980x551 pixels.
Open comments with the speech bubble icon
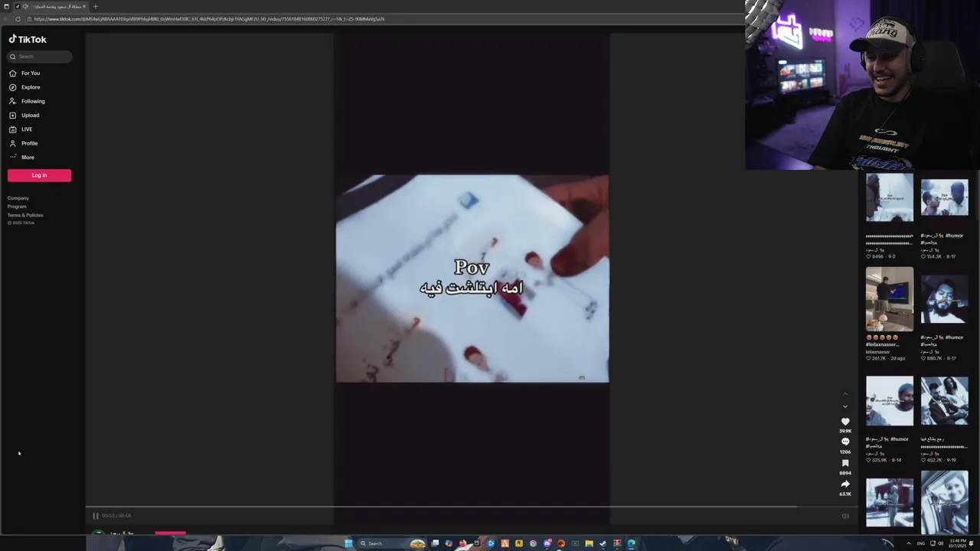(845, 442)
